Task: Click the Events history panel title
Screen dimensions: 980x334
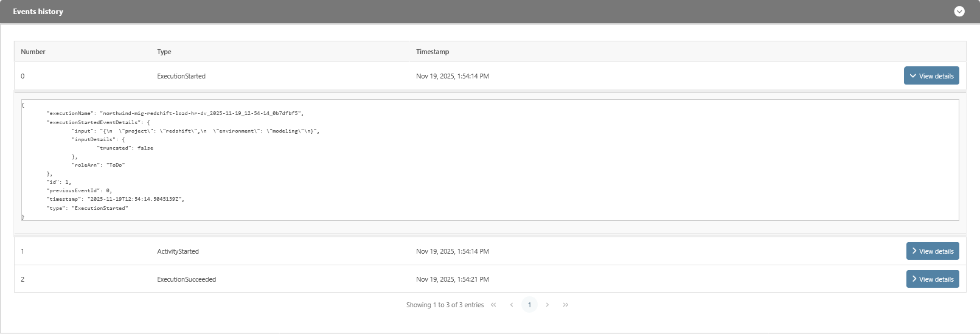Action: [x=38, y=12]
